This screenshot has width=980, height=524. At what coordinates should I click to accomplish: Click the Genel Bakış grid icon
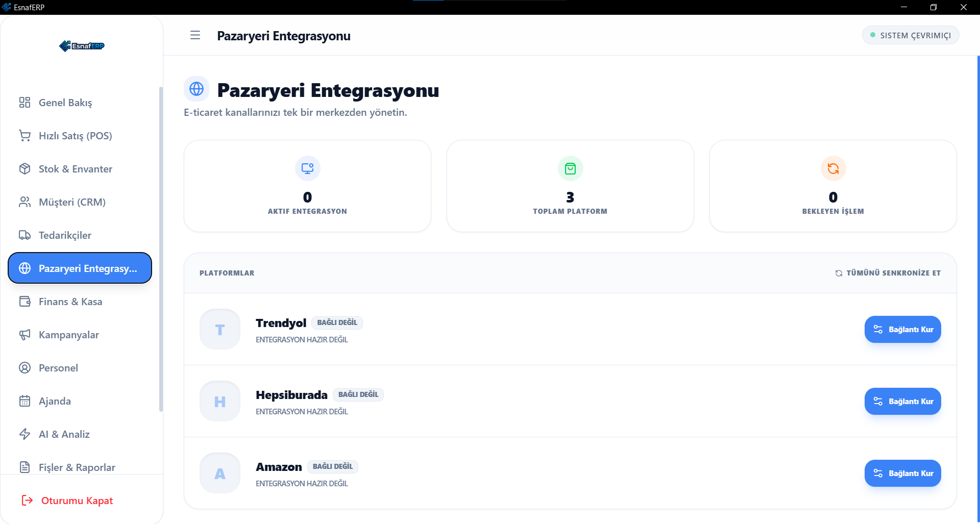(x=24, y=103)
